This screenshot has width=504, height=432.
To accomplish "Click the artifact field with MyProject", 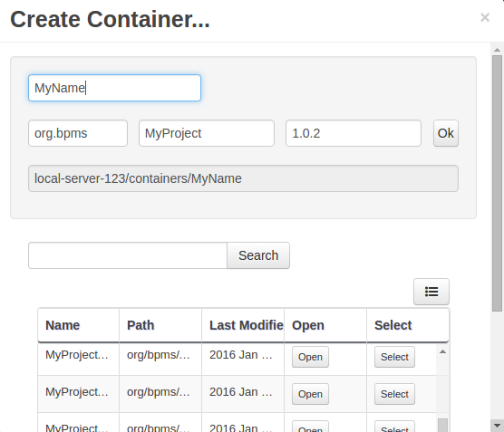I will [207, 133].
